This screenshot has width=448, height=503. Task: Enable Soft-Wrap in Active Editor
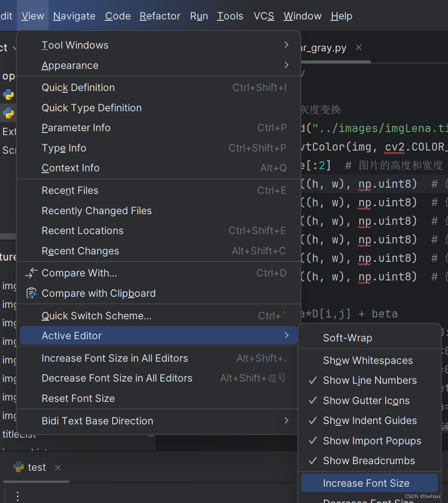tap(347, 338)
